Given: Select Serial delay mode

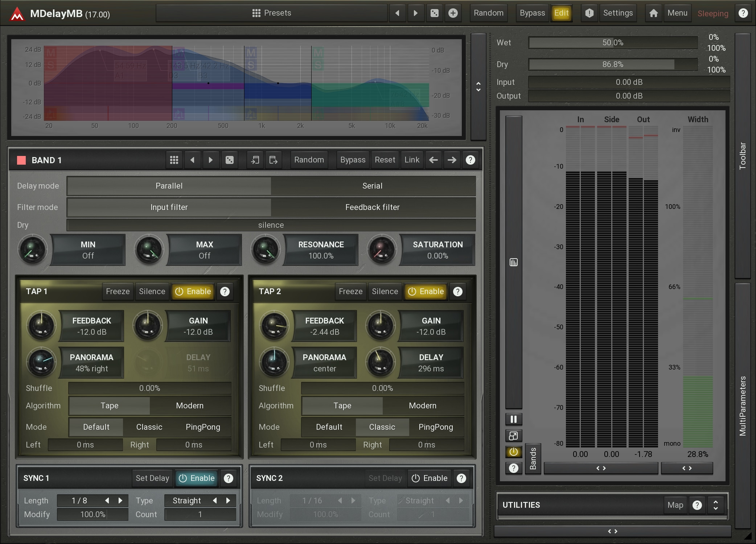Looking at the screenshot, I should click(x=373, y=186).
